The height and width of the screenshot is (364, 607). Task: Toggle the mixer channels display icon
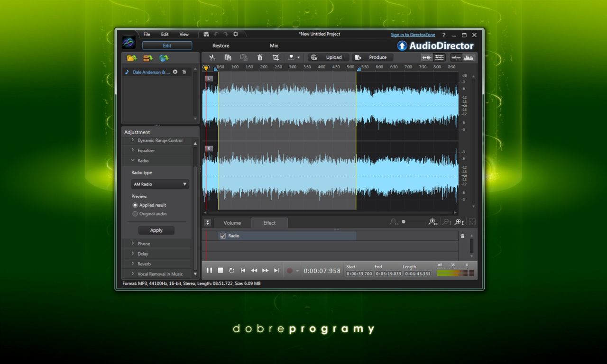pyautogui.click(x=440, y=57)
